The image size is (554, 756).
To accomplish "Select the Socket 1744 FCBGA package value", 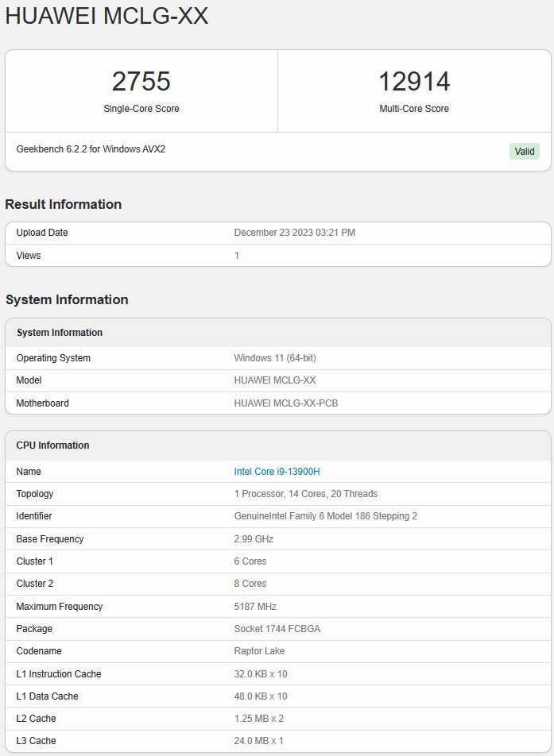I will (277, 629).
